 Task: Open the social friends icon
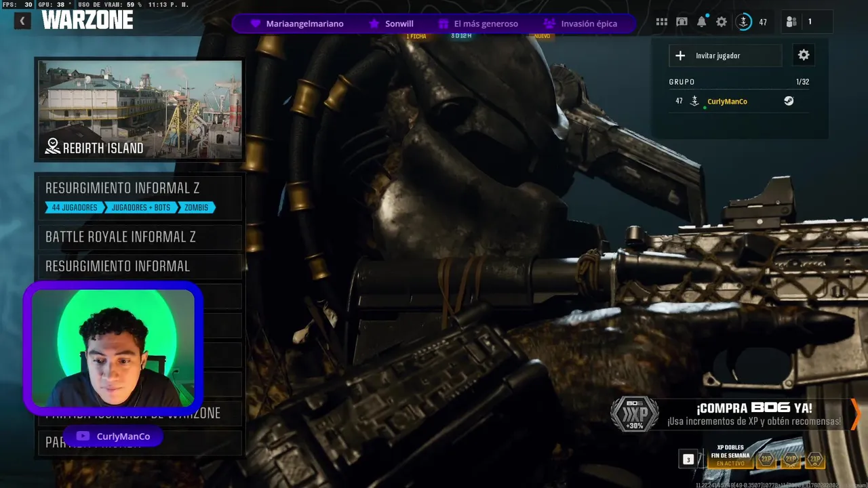[x=791, y=22]
